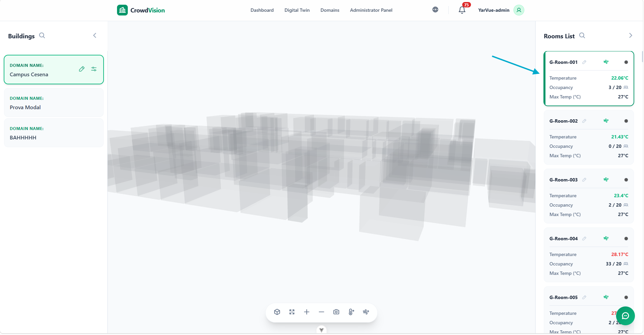Image resolution: width=644 pixels, height=335 pixels.
Task: Open the user avatar menu
Action: (x=519, y=10)
